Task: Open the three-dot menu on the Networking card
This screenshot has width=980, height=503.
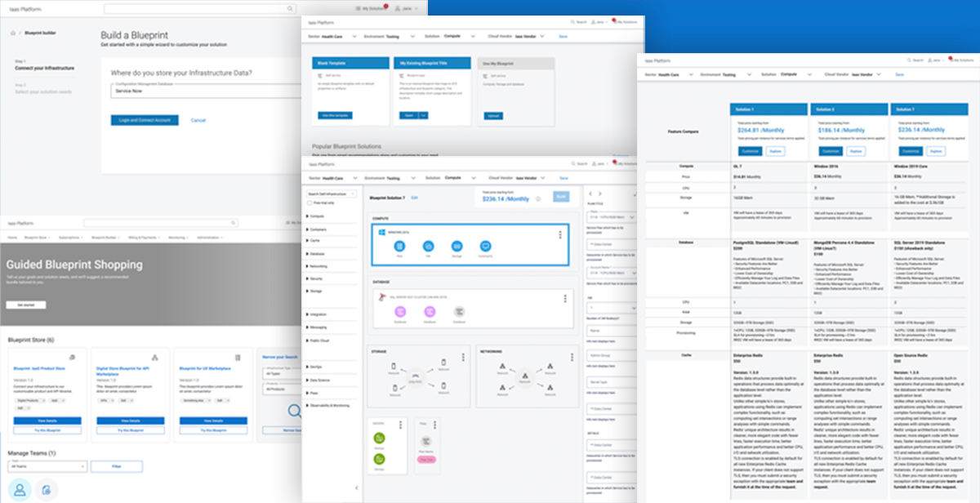Action: tap(571, 358)
